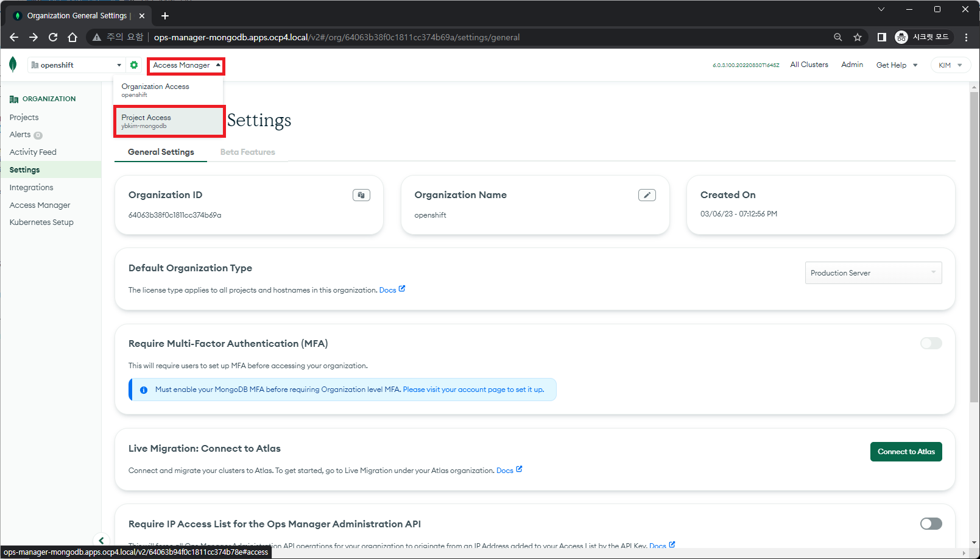980x559 pixels.
Task: Click the ORGANIZATION sidebar heading
Action: tap(43, 99)
